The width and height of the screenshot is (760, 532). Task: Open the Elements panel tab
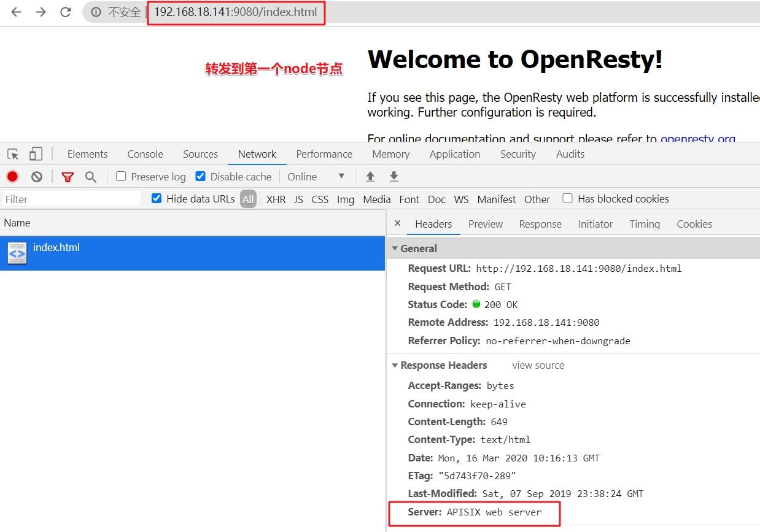(87, 154)
